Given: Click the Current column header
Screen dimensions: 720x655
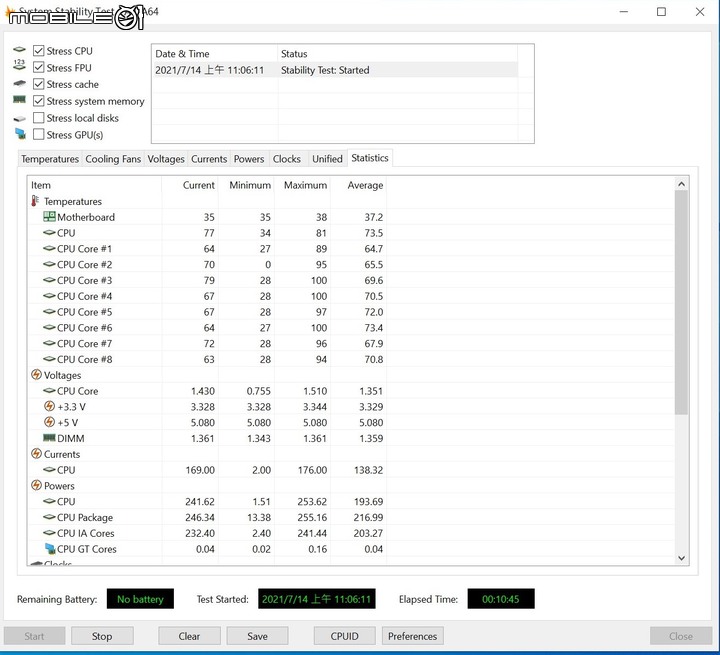Looking at the screenshot, I should click(x=190, y=185).
